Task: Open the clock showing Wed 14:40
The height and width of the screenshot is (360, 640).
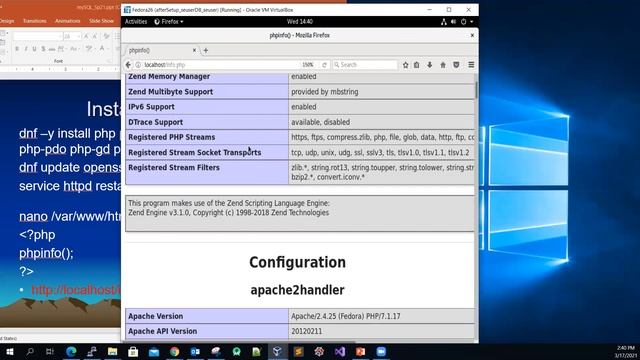Action: pos(300,22)
